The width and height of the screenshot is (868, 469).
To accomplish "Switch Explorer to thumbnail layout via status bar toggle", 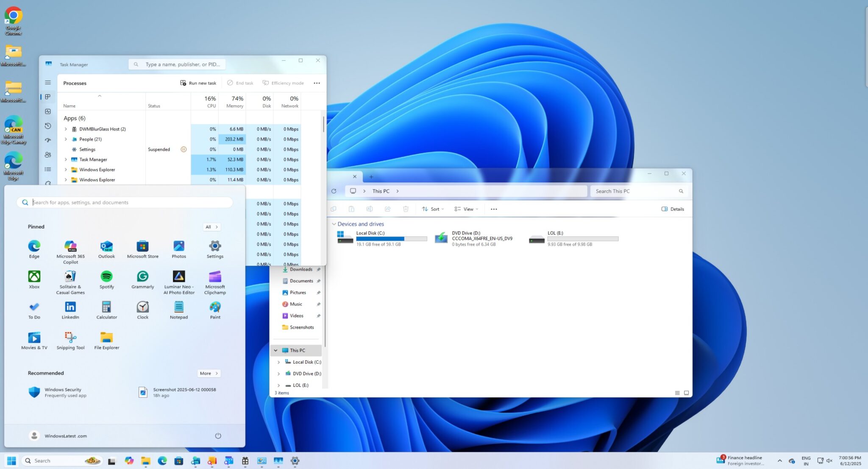I will click(685, 393).
